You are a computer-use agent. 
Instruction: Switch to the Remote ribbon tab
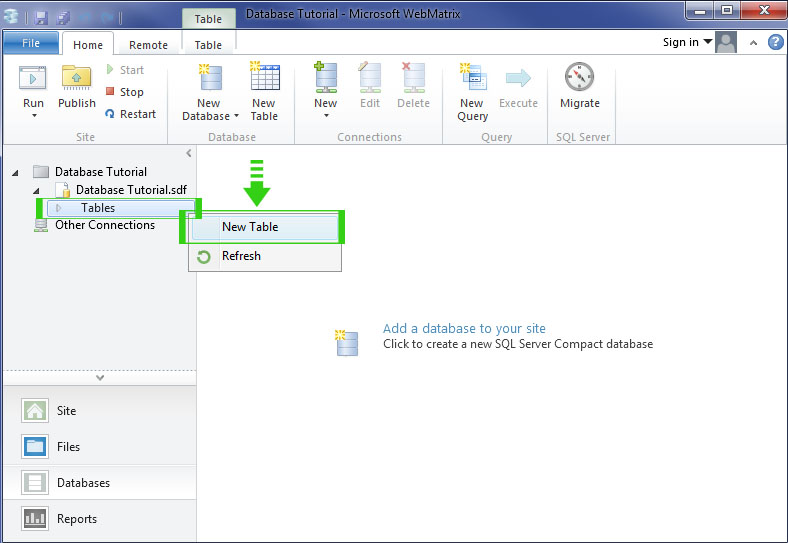click(148, 45)
